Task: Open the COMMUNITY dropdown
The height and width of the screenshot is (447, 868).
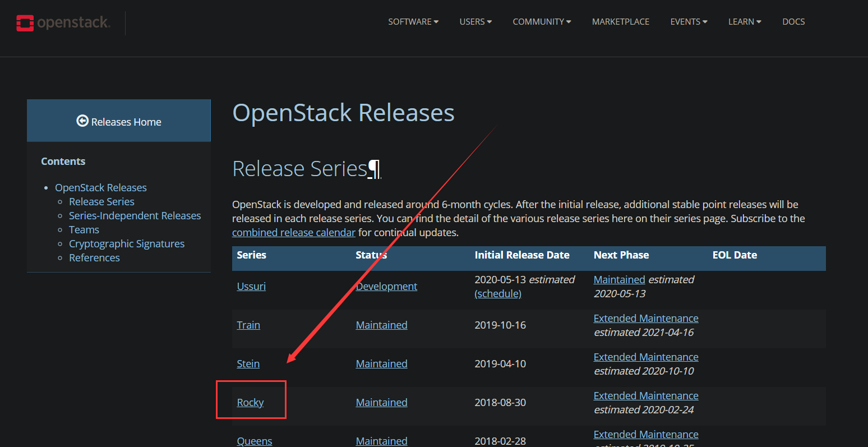Action: pyautogui.click(x=542, y=22)
